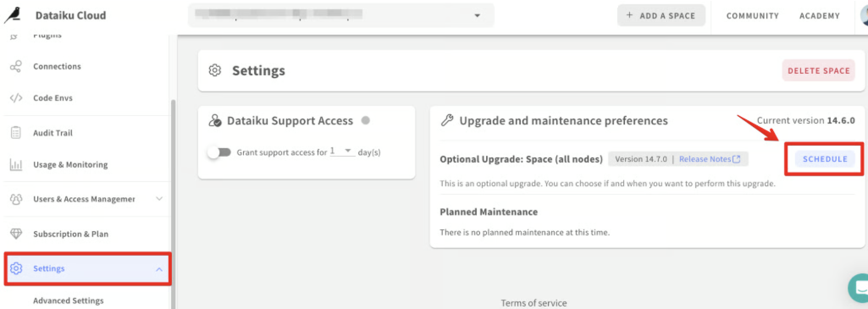Click the Delete Space button

coord(818,71)
